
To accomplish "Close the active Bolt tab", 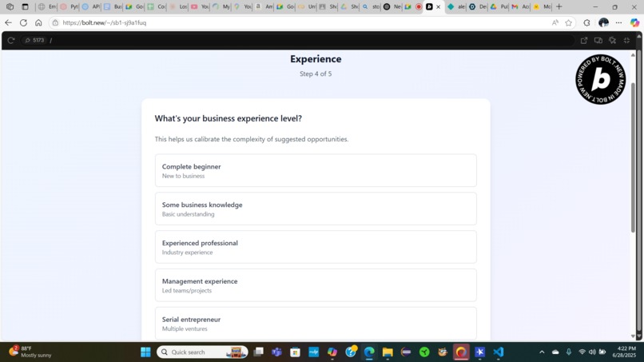I will 438,6.
